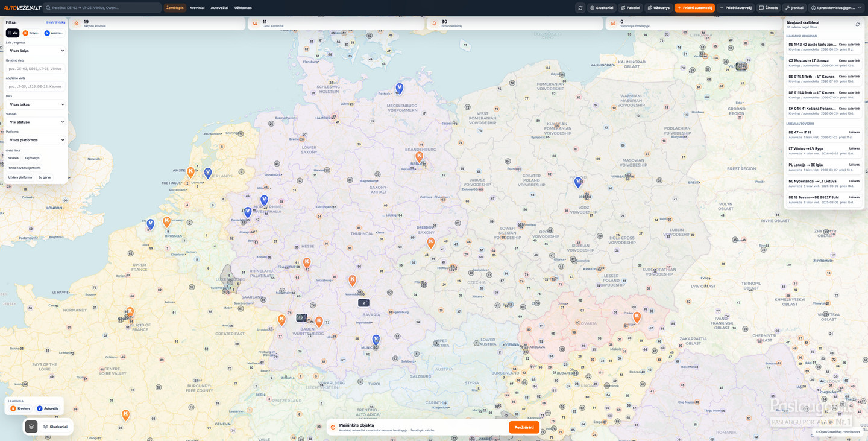868x441 pixels.
Task: Click the Atvykimo vieta input field
Action: click(36, 86)
